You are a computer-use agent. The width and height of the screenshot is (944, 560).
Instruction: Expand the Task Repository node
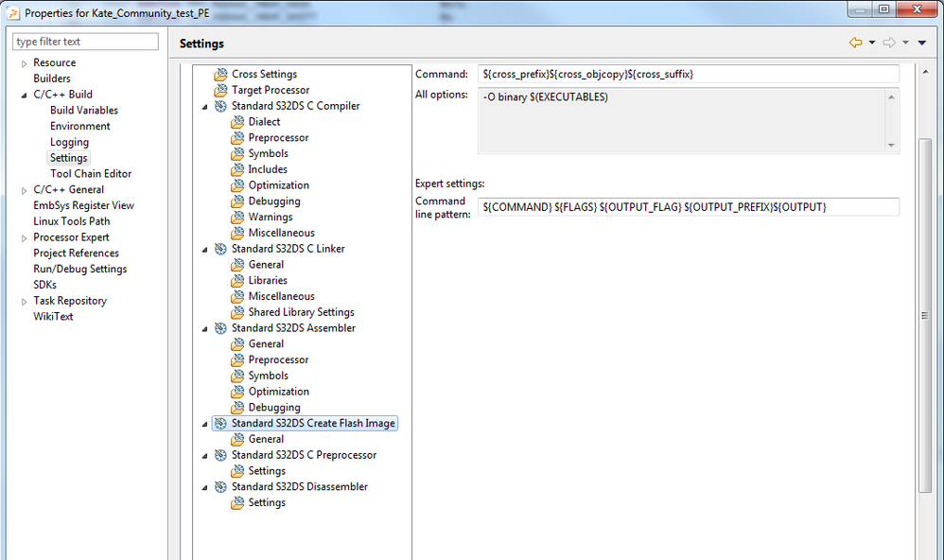[24, 301]
